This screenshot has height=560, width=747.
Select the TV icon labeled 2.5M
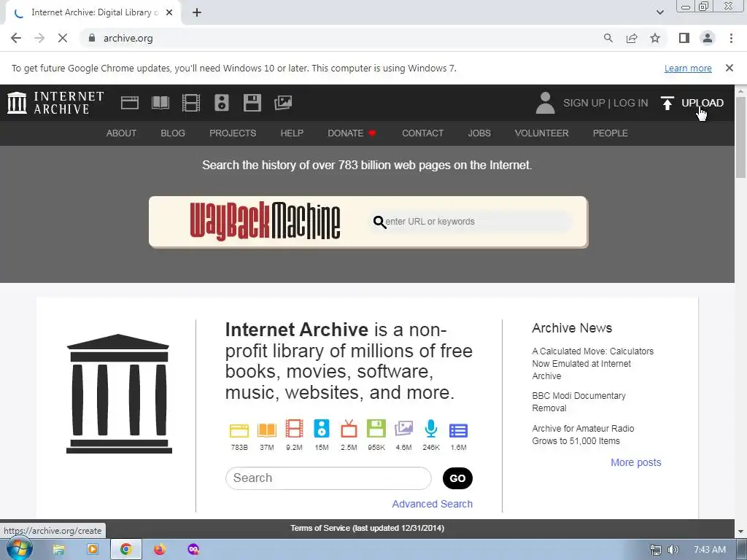(x=349, y=429)
